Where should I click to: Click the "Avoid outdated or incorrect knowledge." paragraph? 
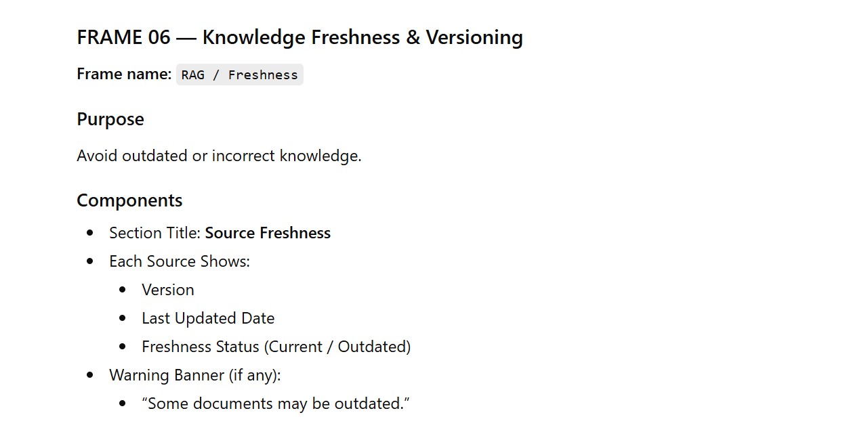[219, 156]
